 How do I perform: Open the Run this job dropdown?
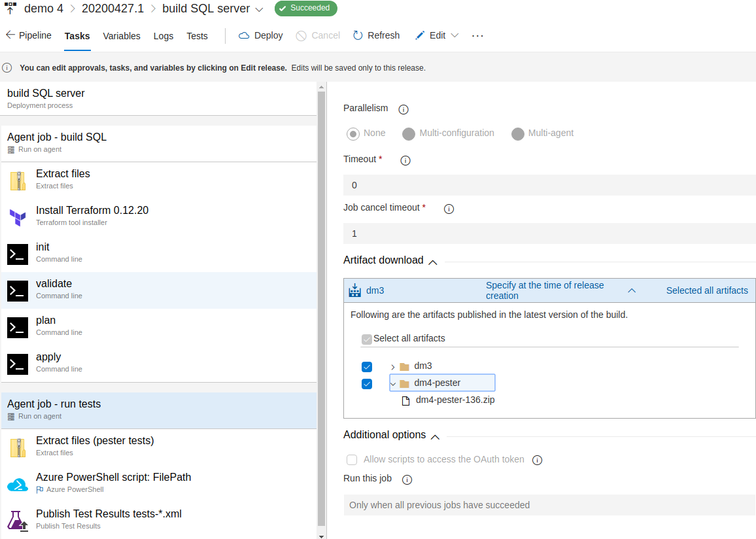click(549, 505)
